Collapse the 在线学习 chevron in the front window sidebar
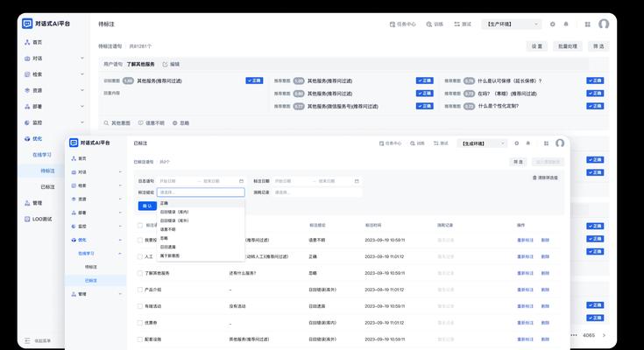 coord(120,254)
